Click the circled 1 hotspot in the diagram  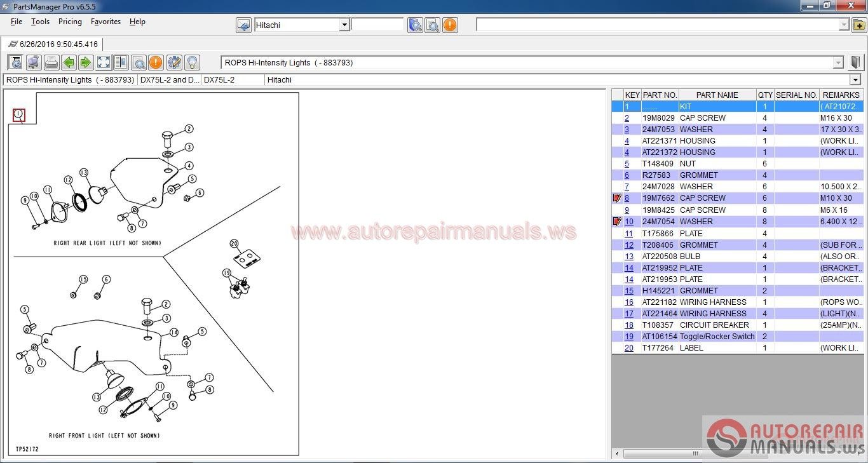19,115
